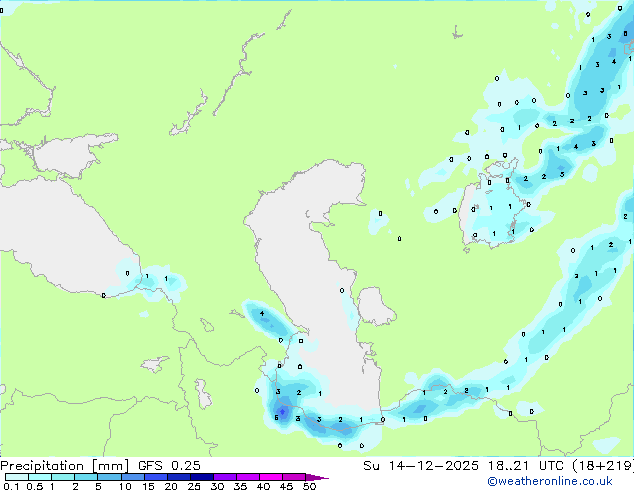634x490 pixels.
Task: Click the 'GFS 0.25' model label
Action: pyautogui.click(x=169, y=466)
